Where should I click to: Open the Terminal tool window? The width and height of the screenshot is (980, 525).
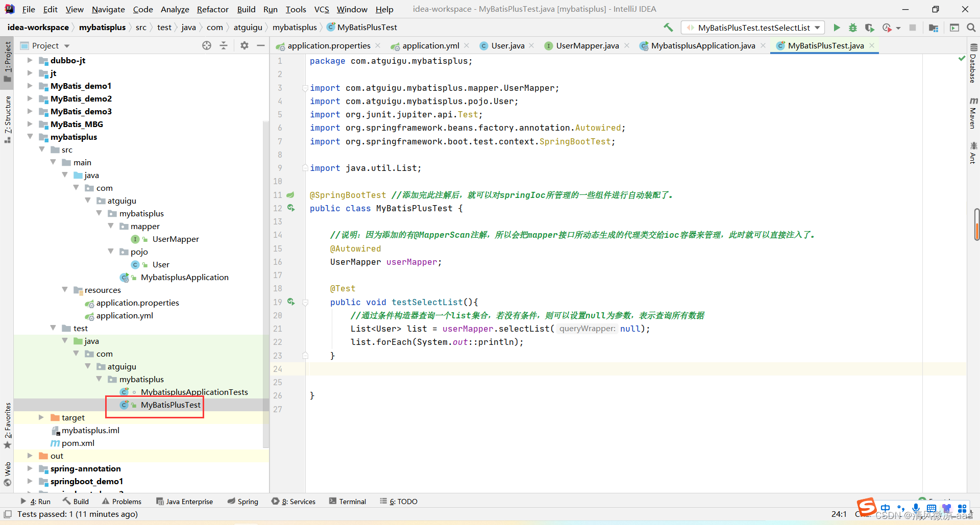(348, 502)
